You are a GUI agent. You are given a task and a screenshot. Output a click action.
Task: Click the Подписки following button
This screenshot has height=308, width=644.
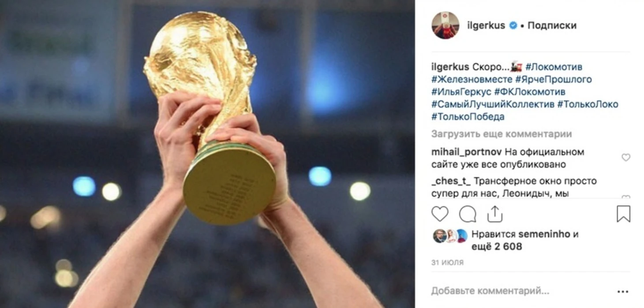pyautogui.click(x=552, y=26)
